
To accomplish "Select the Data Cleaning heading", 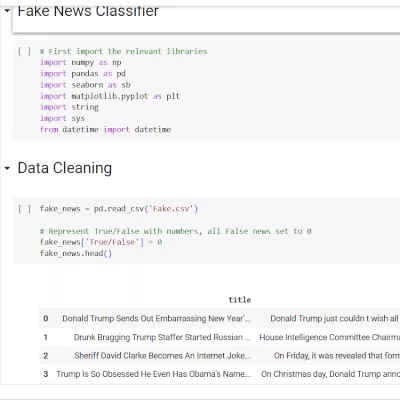I will [x=65, y=168].
